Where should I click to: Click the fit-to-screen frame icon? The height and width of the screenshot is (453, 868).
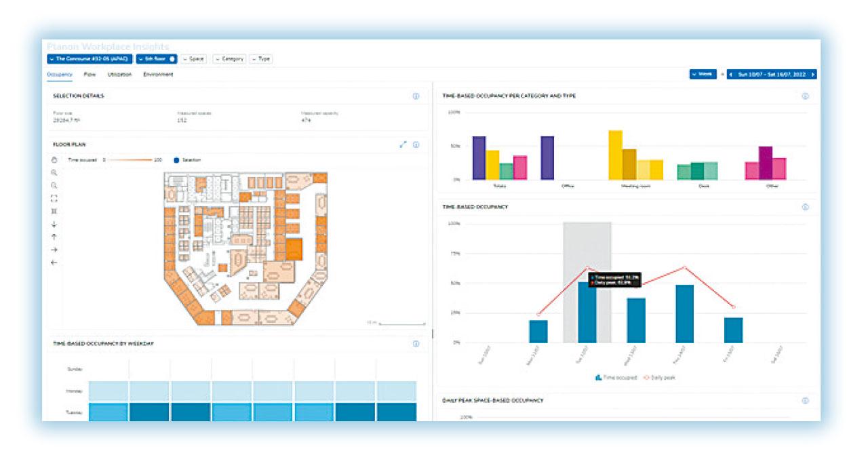coord(54,198)
